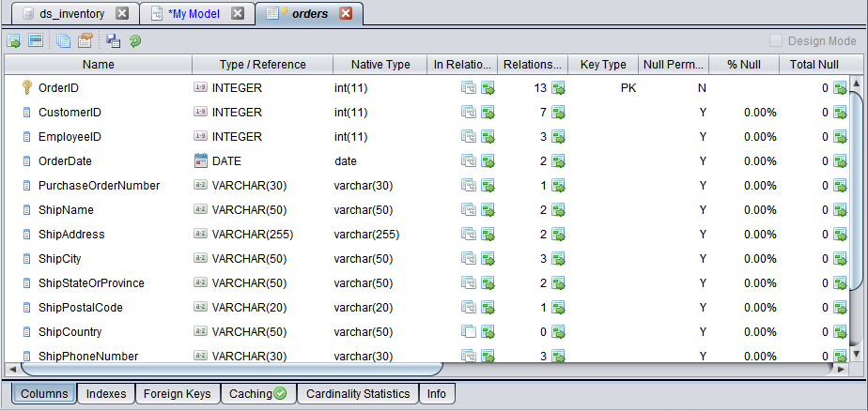Image resolution: width=868 pixels, height=411 pixels.
Task: Click the Relations arrow icon for ShipName
Action: pyautogui.click(x=558, y=210)
